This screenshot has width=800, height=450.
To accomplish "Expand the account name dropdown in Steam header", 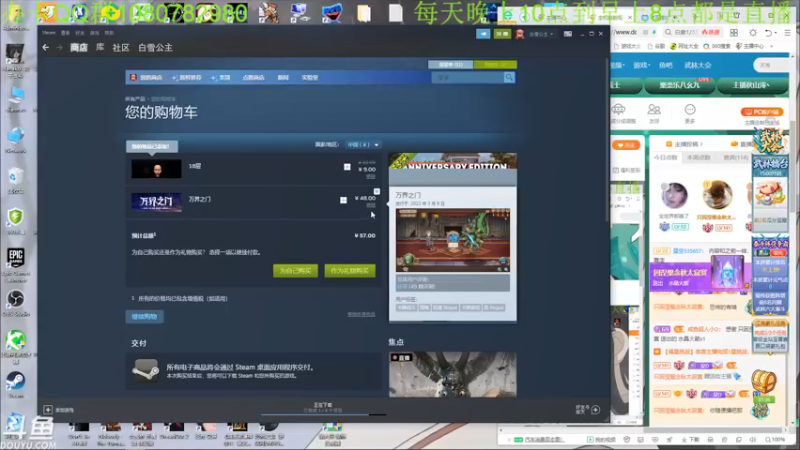I will 541,34.
